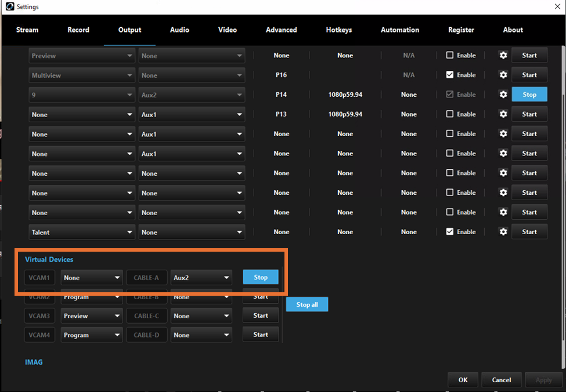Open the Preview dropdown for VCAM3
Image resolution: width=566 pixels, height=392 pixels.
pyautogui.click(x=91, y=315)
